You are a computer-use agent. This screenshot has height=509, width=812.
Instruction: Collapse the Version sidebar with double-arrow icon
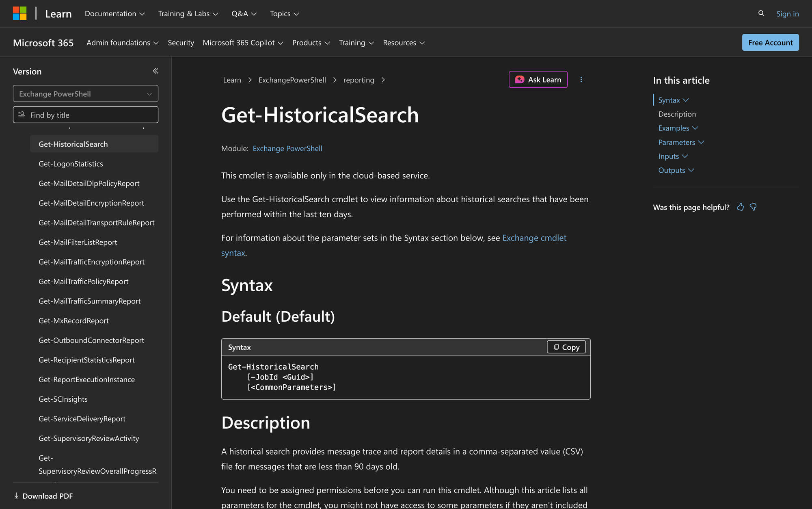click(155, 71)
